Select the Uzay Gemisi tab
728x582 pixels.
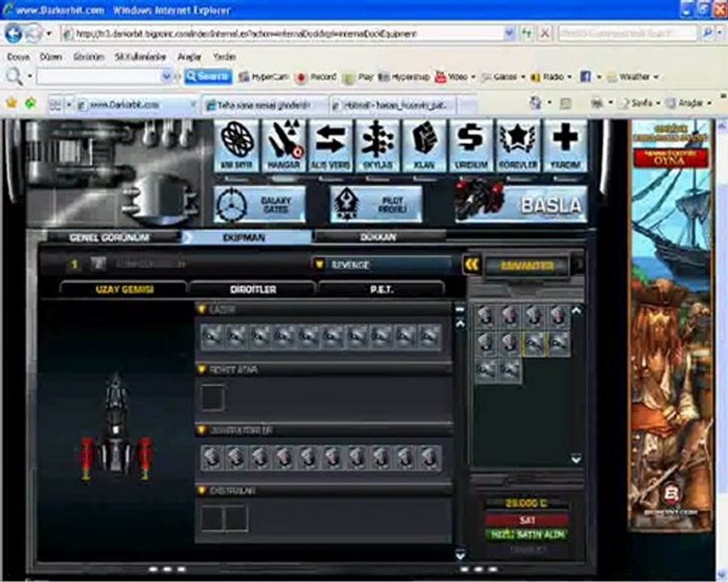pyautogui.click(x=125, y=289)
